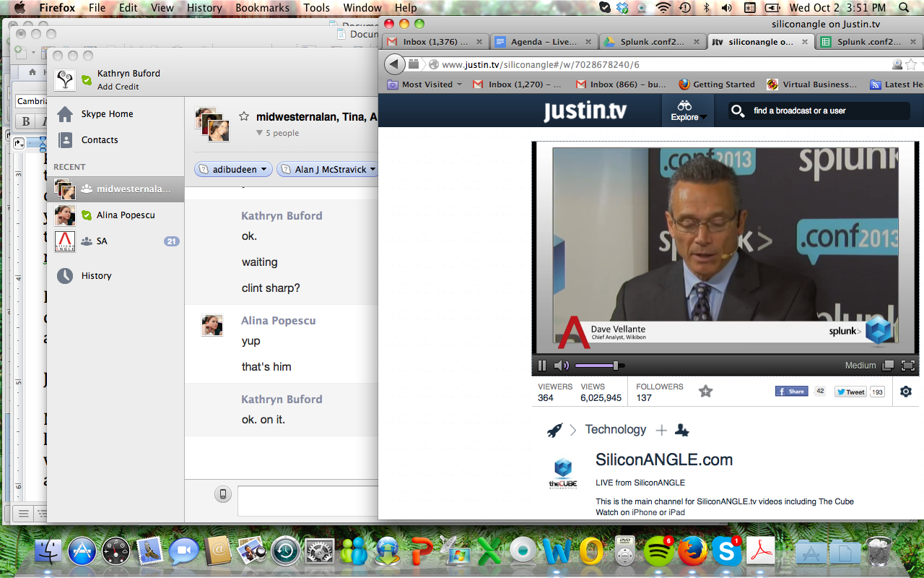Go to the Justin.tv home logo
This screenshot has height=578, width=924.
point(585,111)
